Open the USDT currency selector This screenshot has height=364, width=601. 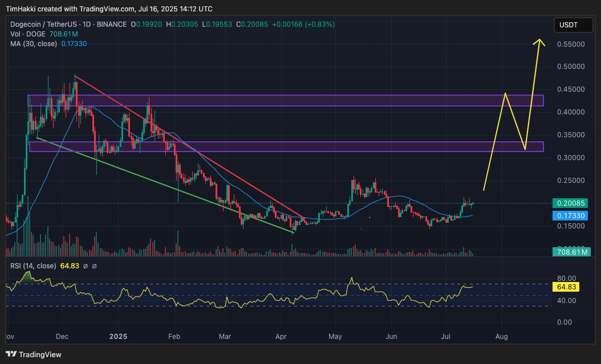[x=573, y=25]
